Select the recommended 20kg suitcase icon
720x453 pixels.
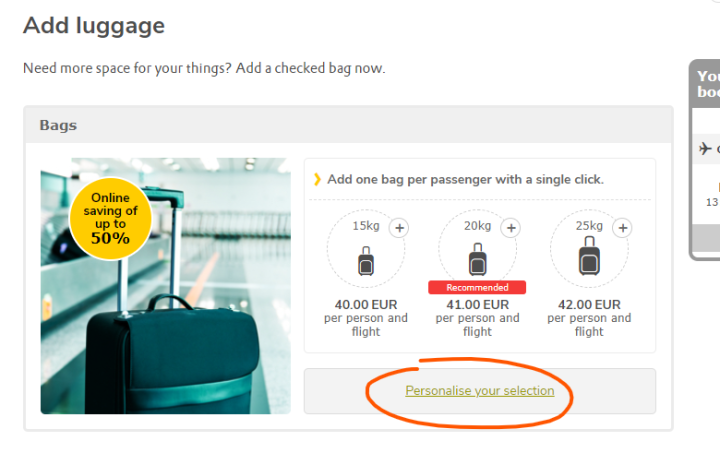[x=477, y=261]
